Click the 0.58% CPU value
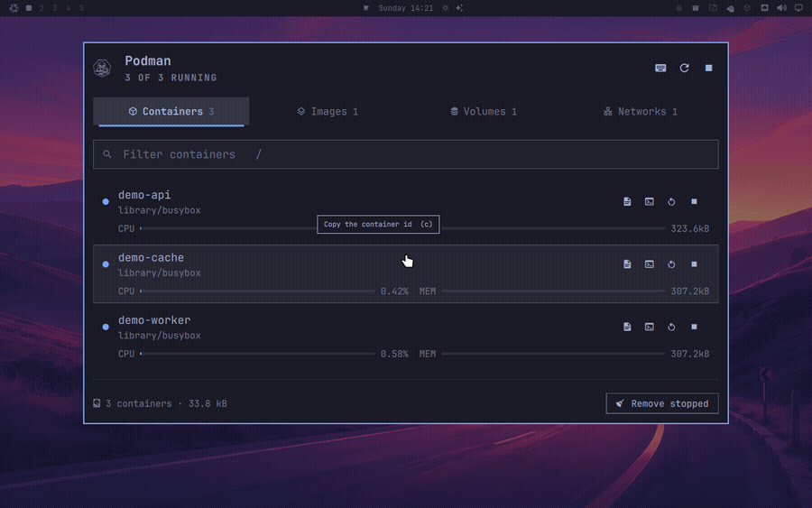Screen dimensions: 812x508 pyautogui.click(x=394, y=354)
